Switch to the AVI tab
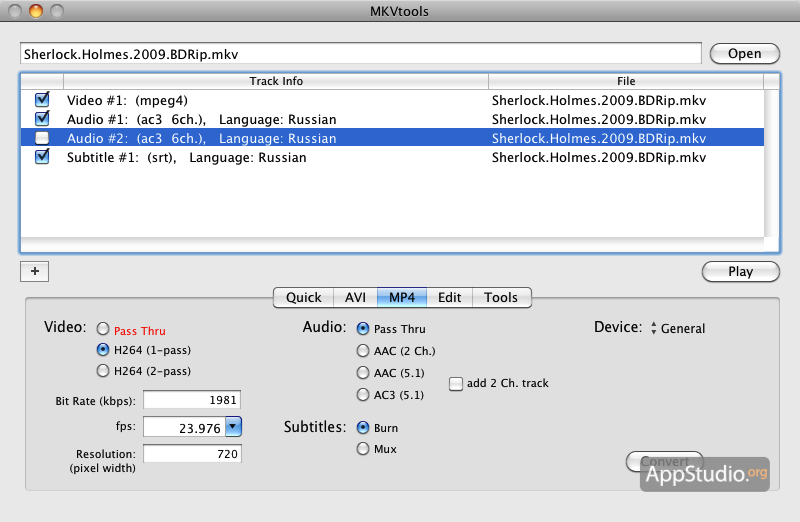800x522 pixels. click(x=355, y=297)
